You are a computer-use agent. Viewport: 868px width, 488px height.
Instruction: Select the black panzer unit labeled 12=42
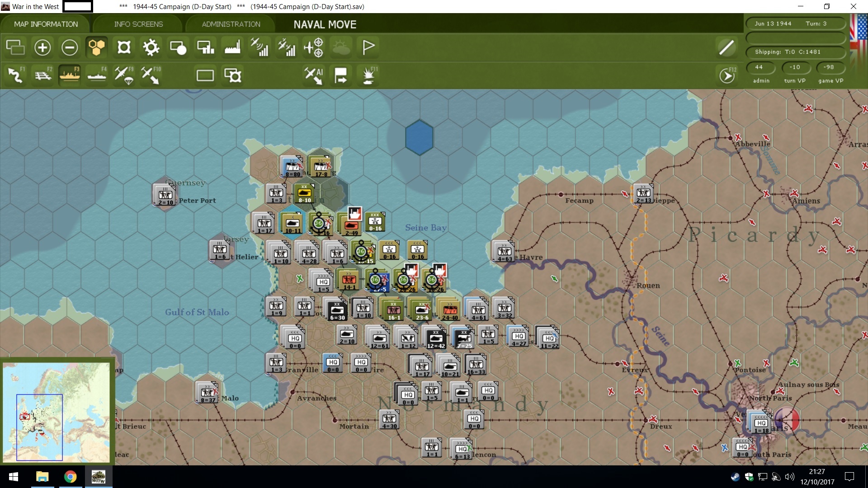436,338
